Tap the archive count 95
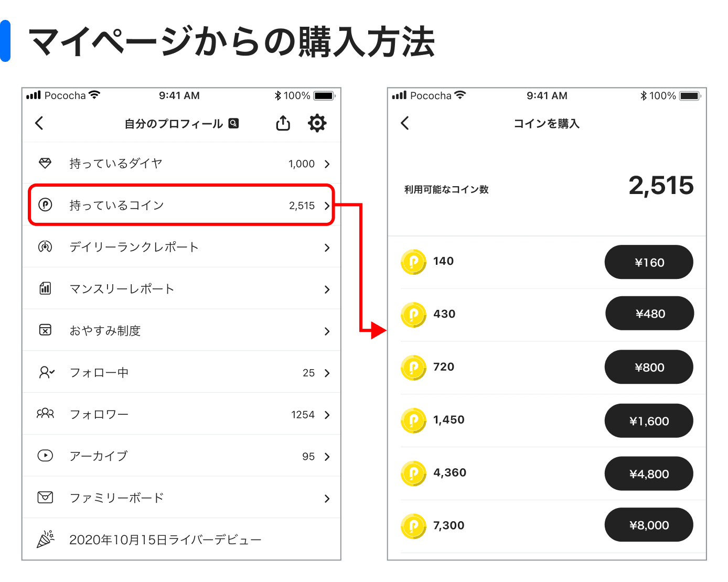 [x=308, y=457]
